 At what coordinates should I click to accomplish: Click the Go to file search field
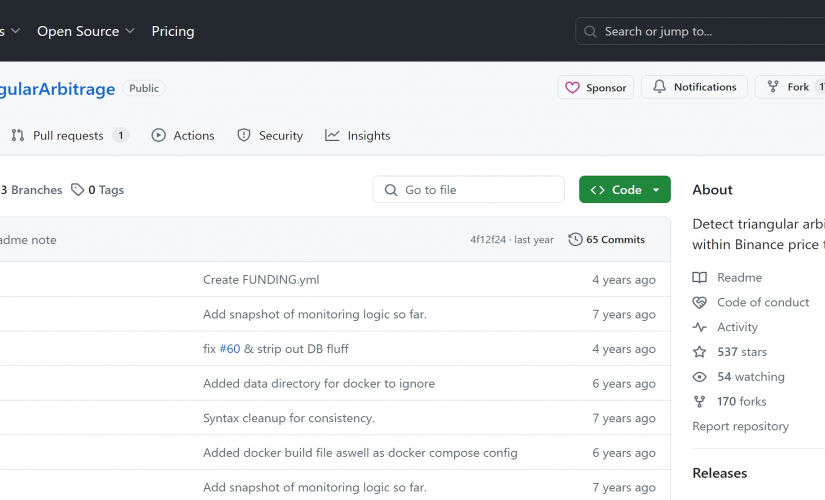469,189
